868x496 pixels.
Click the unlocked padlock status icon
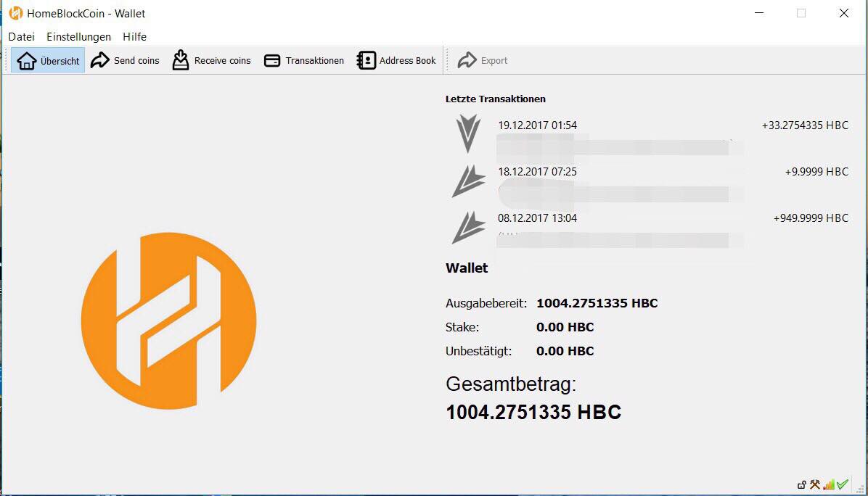pos(801,485)
